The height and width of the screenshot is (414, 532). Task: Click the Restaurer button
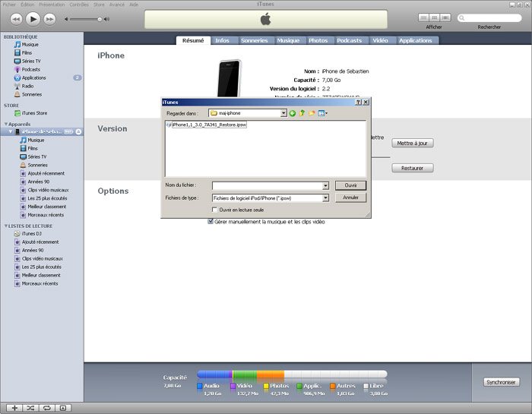click(x=412, y=168)
